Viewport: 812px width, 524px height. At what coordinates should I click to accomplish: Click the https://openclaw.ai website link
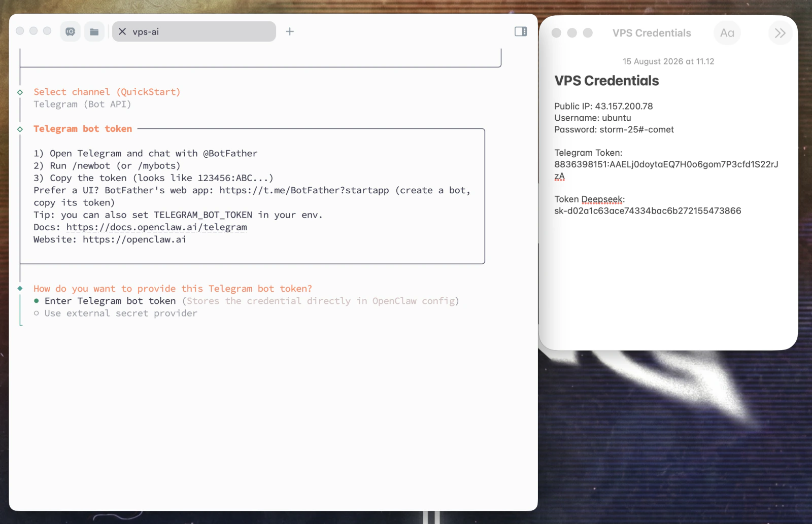tap(134, 239)
